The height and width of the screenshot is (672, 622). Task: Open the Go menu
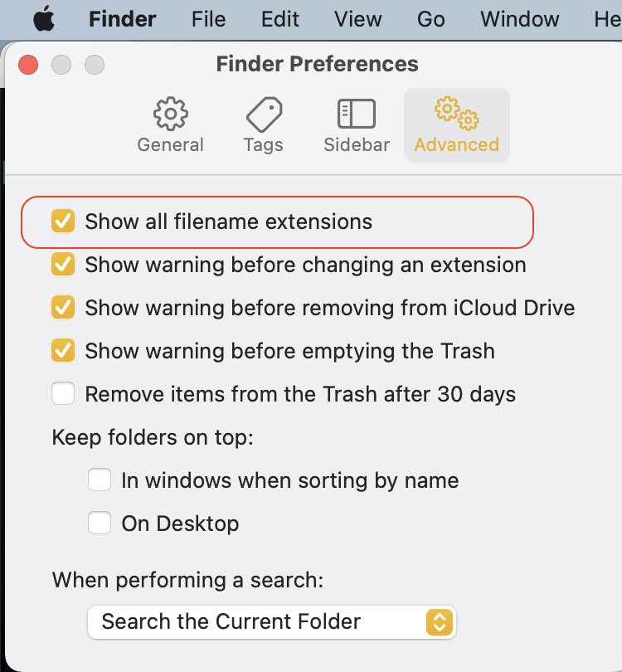(x=430, y=19)
